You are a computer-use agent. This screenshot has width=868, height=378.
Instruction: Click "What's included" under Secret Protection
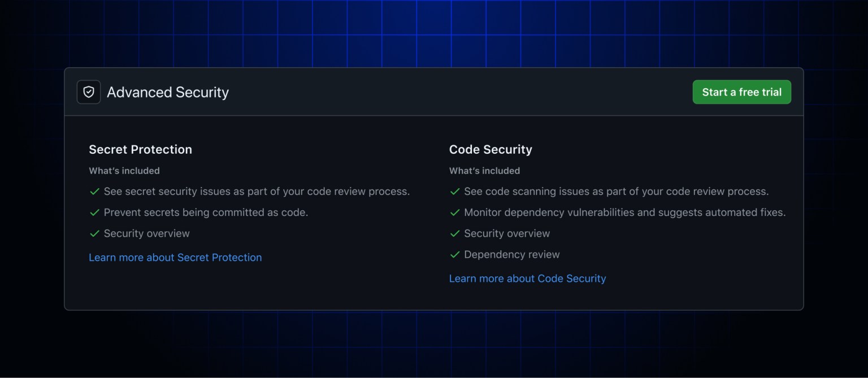(x=124, y=170)
